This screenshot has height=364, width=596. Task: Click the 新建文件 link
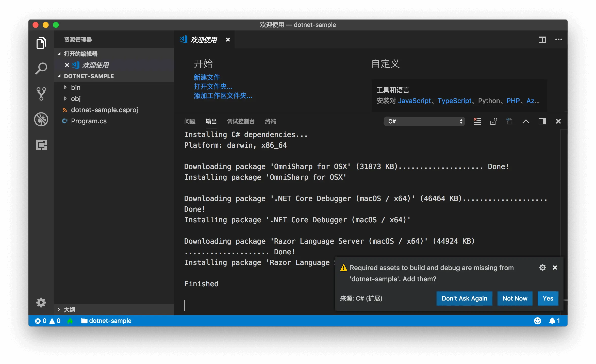pyautogui.click(x=207, y=77)
